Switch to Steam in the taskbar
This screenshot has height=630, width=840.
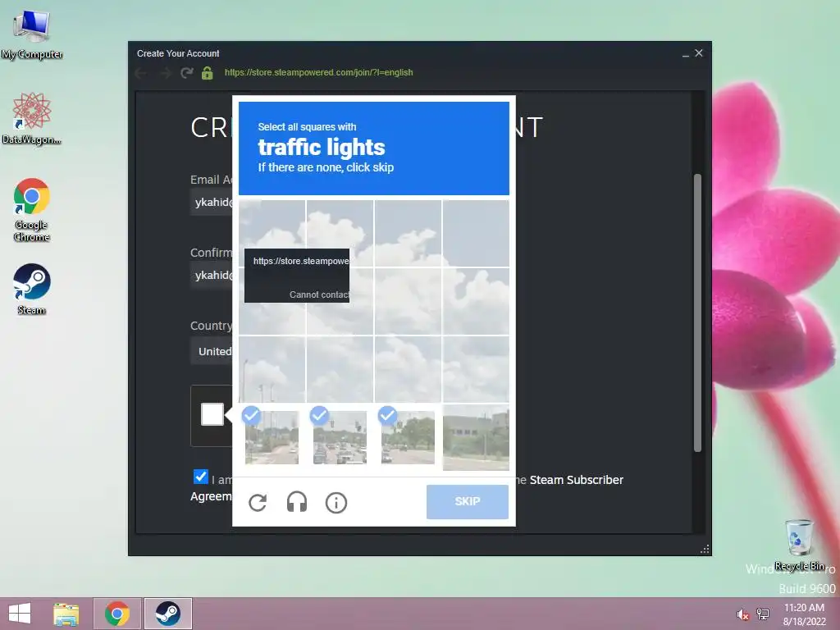[x=167, y=614]
